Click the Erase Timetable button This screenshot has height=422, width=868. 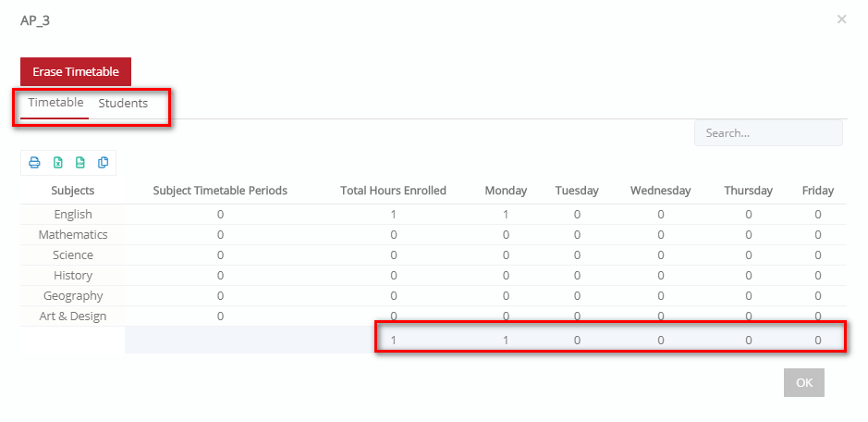click(x=76, y=71)
